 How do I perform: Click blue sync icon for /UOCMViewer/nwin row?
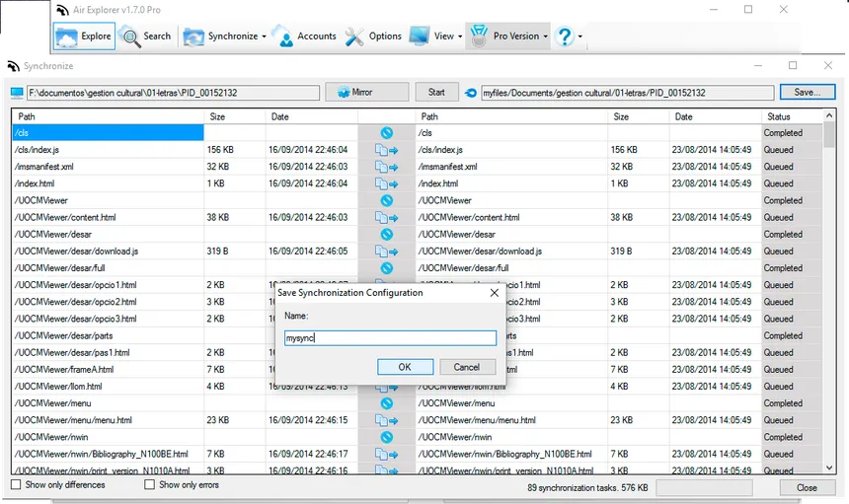pyautogui.click(x=387, y=438)
